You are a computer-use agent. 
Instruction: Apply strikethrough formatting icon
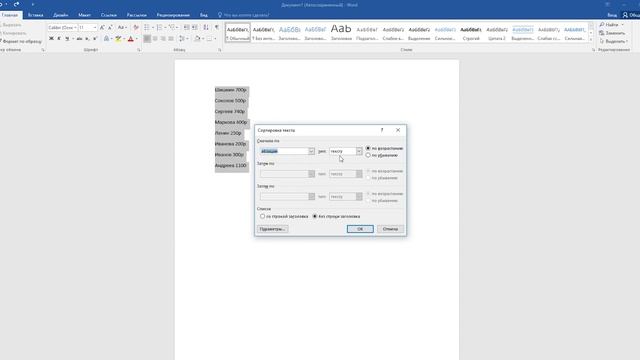tap(79, 38)
